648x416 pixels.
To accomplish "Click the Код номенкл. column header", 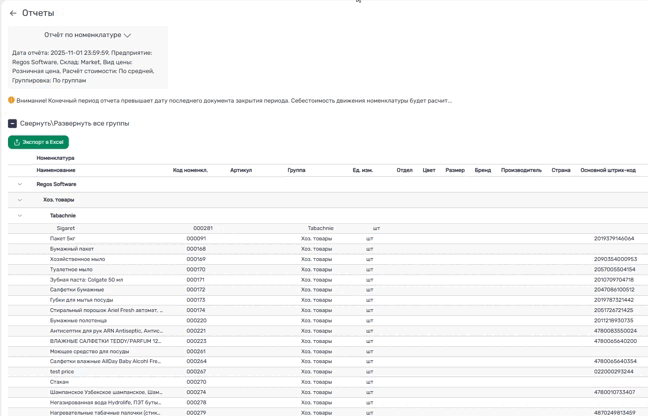I will (190, 170).
